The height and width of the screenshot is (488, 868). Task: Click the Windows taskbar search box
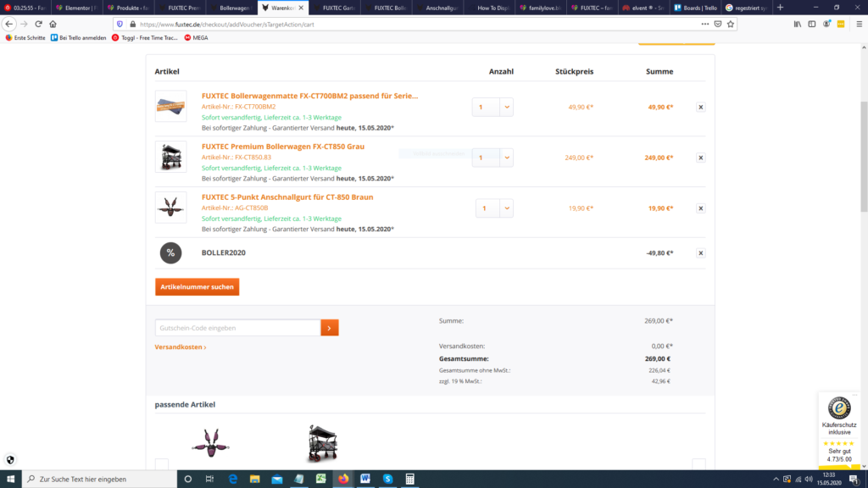point(100,480)
